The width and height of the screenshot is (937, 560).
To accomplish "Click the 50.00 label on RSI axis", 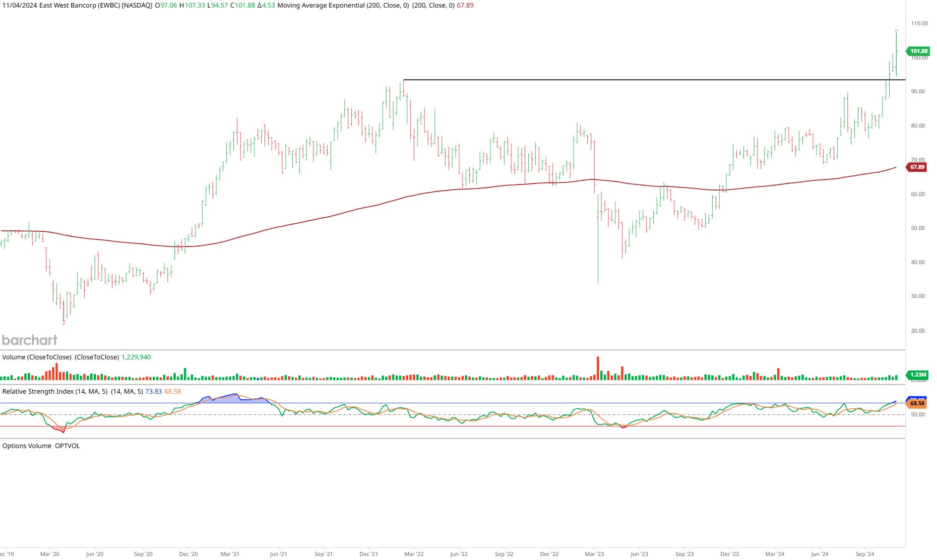I will pos(918,414).
